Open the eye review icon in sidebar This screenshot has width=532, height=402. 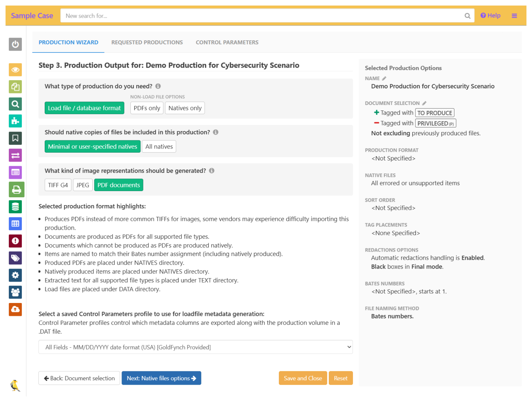point(16,69)
